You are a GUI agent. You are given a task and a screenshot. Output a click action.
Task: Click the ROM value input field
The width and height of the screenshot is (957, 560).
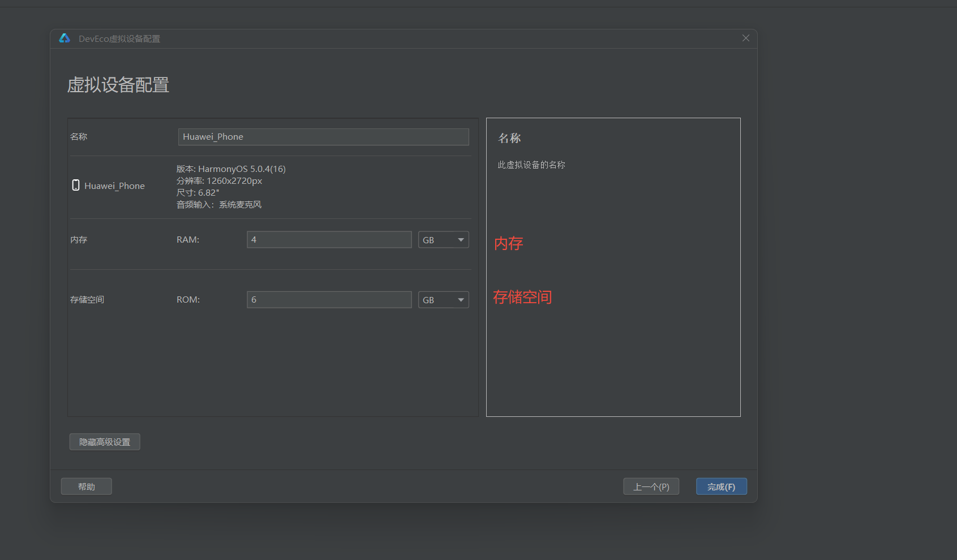coord(329,300)
